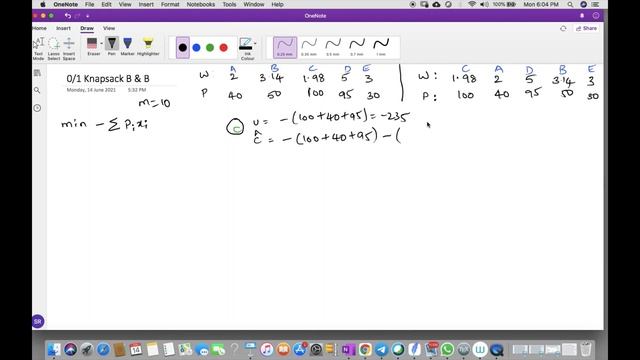Viewport: 640px width, 360px height.
Task: Open the Home ribbon tab
Action: click(39, 28)
